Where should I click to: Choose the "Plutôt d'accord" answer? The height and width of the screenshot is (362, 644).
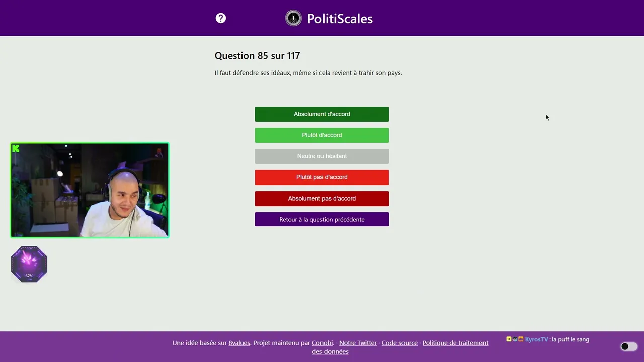tap(322, 135)
